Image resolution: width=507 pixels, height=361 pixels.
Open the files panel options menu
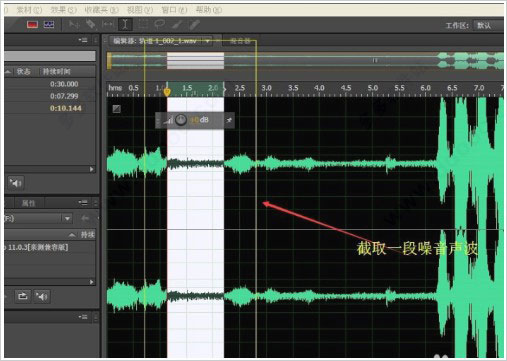click(83, 40)
